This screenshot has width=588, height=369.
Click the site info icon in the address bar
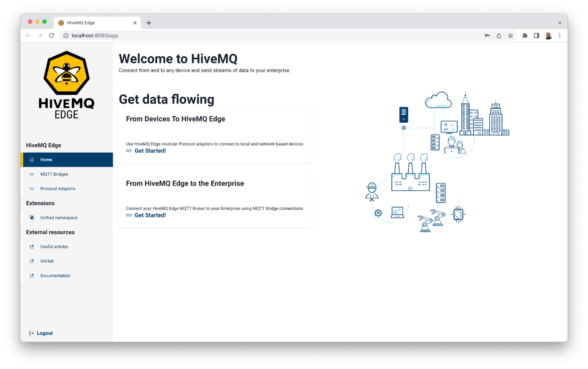(x=66, y=35)
